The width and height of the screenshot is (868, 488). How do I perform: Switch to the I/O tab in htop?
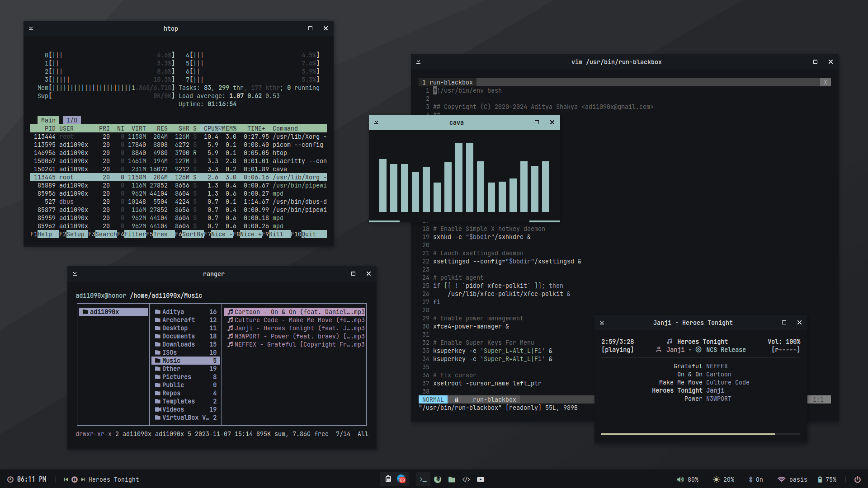coord(71,120)
